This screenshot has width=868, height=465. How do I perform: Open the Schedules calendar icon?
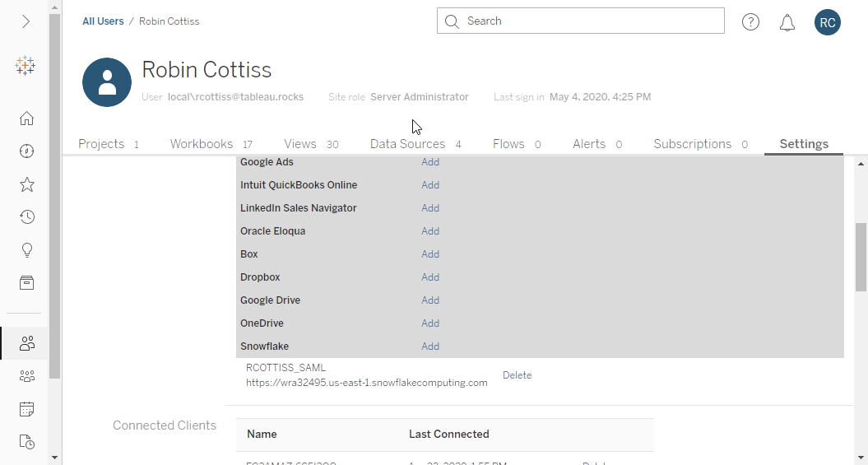point(26,409)
